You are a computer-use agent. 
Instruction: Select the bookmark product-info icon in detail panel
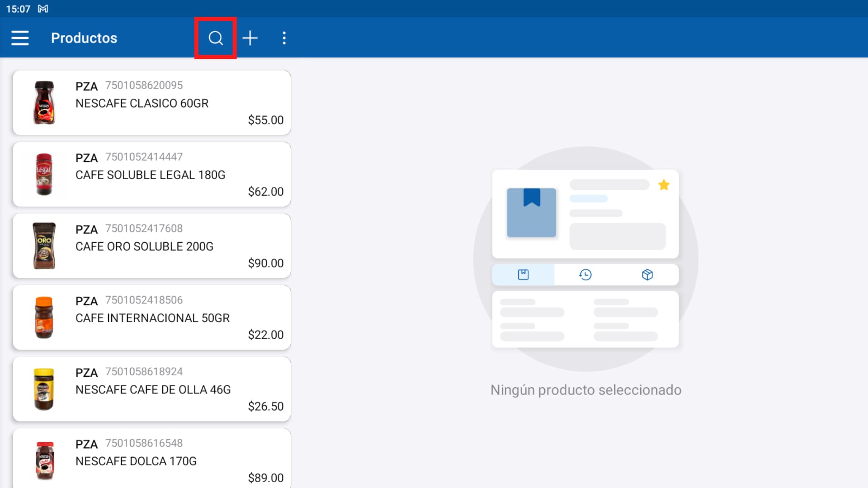[x=523, y=275]
